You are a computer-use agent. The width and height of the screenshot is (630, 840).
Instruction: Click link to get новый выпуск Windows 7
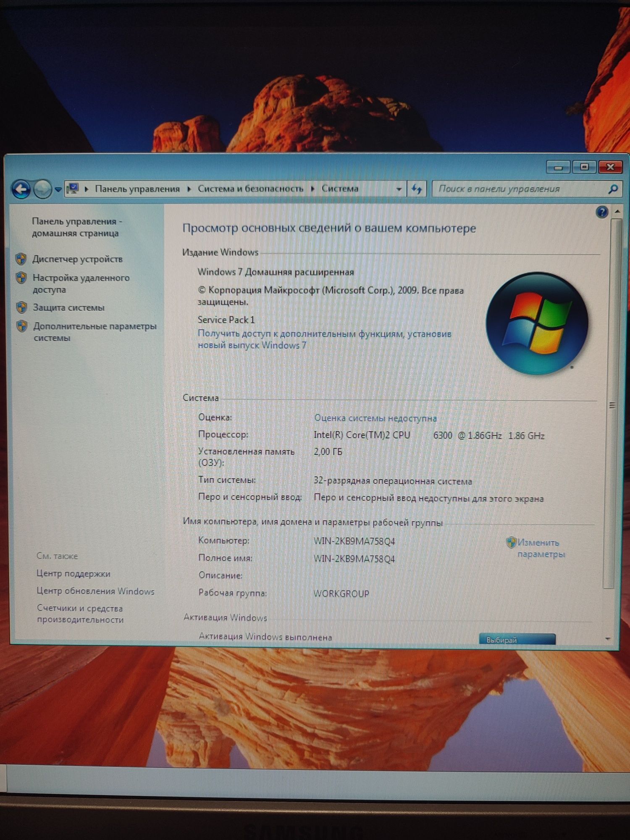pyautogui.click(x=324, y=339)
